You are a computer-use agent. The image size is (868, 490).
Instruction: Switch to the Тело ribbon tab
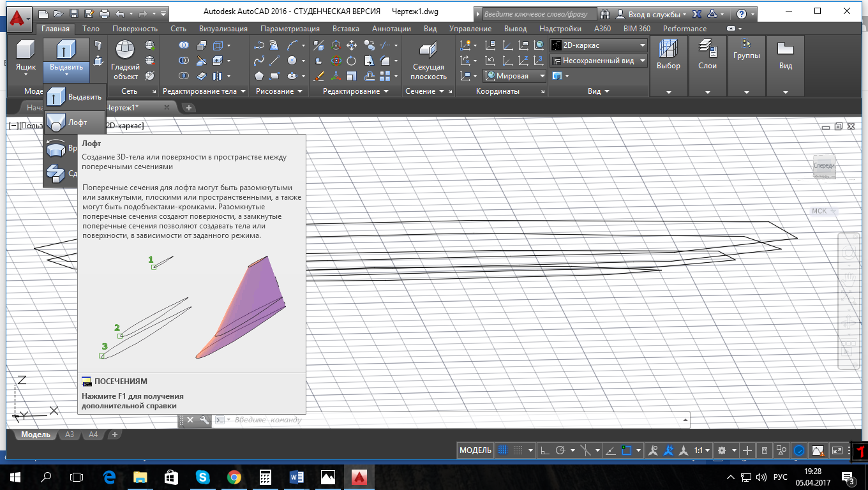[91, 29]
